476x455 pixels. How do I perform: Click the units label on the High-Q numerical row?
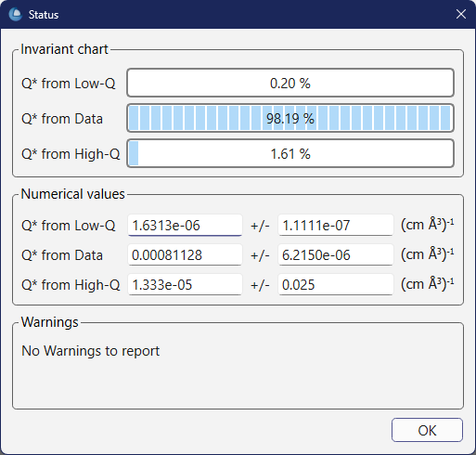pyautogui.click(x=427, y=284)
